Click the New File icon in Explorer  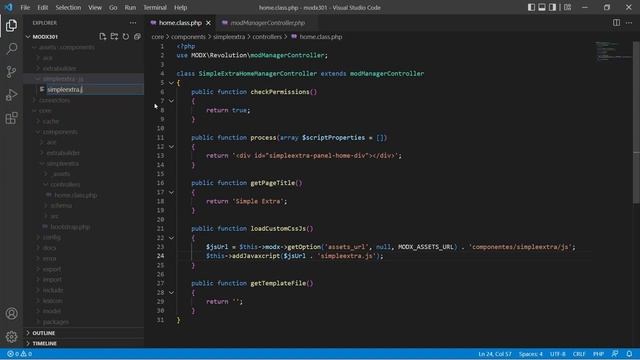pos(103,37)
